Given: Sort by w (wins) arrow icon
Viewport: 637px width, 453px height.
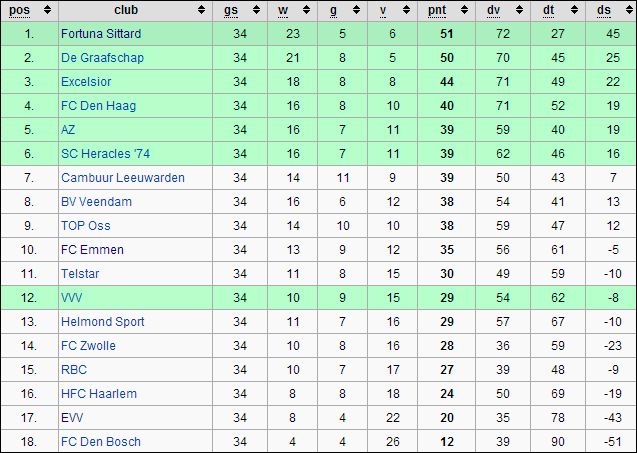Looking at the screenshot, I should (306, 10).
